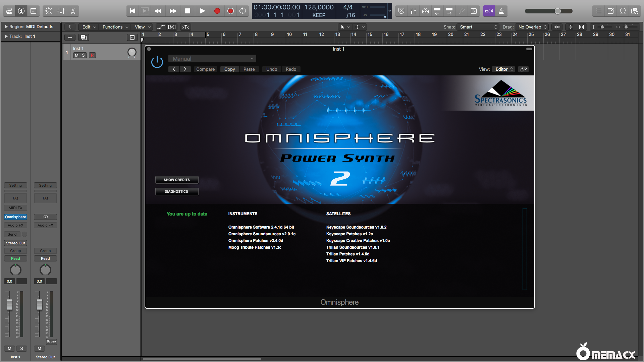Viewport: 644px width, 362px height.
Task: Mute the Inst 1 track
Action: pos(76,55)
